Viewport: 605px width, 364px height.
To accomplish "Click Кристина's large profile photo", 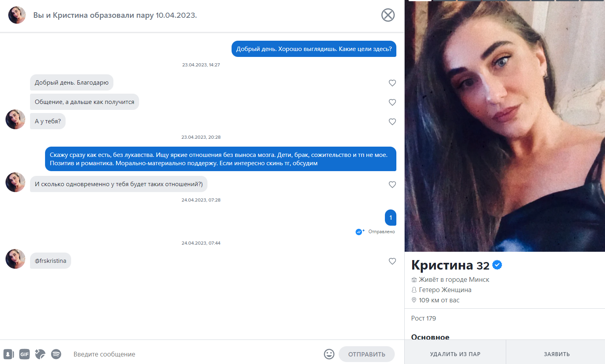I will 505,126.
